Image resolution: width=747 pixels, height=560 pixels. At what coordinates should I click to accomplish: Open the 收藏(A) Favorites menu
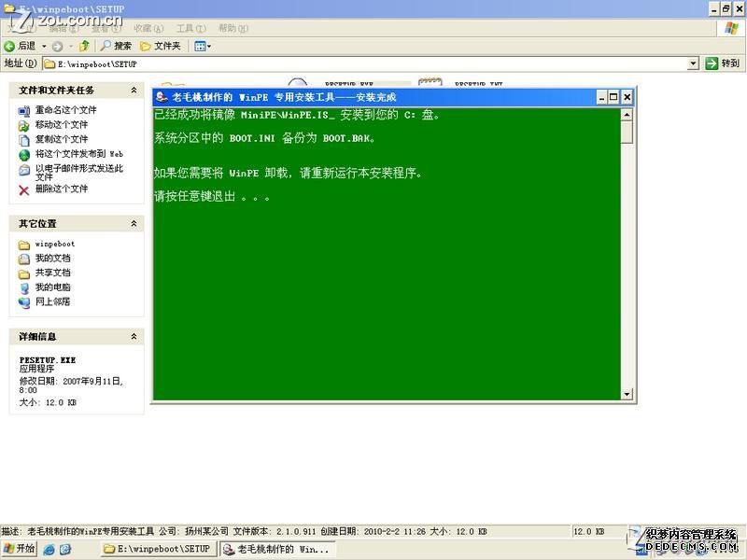tap(148, 29)
